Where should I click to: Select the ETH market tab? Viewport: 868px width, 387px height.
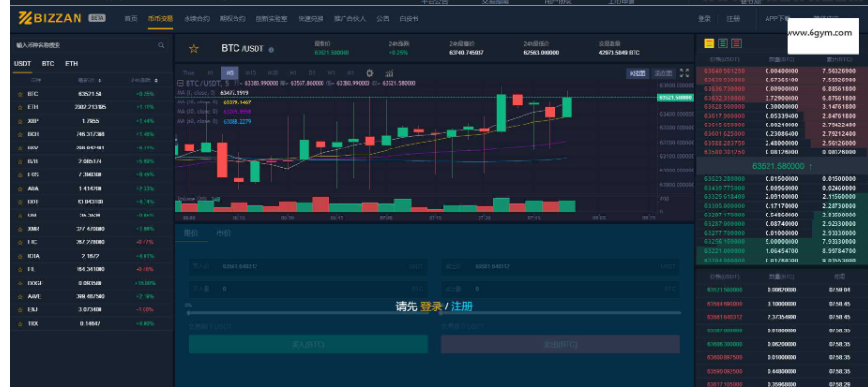[72, 64]
